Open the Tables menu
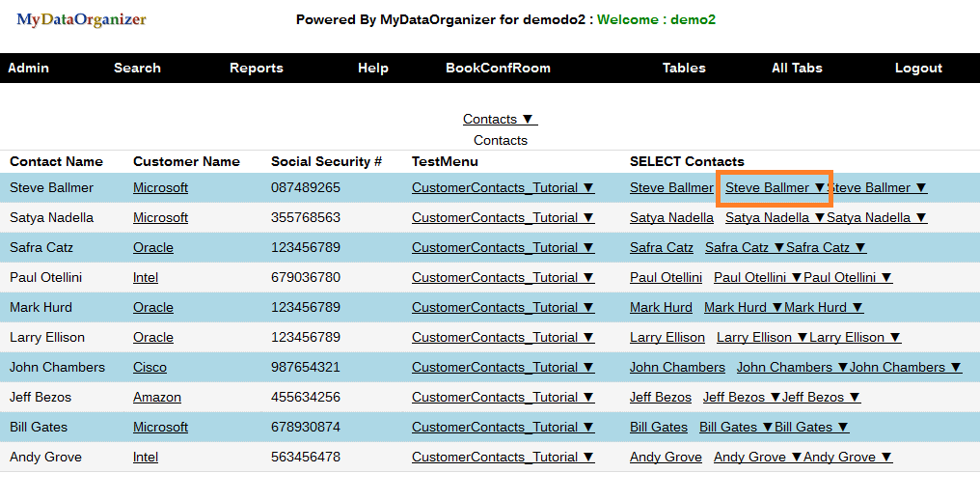This screenshot has height=501, width=980. (684, 68)
